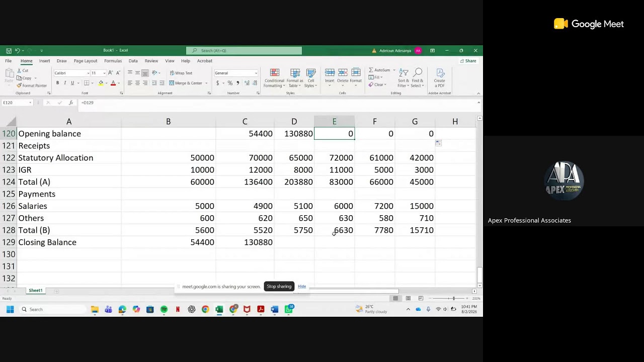Click Increase Indent icon
The image size is (644, 362).
pos(162,83)
